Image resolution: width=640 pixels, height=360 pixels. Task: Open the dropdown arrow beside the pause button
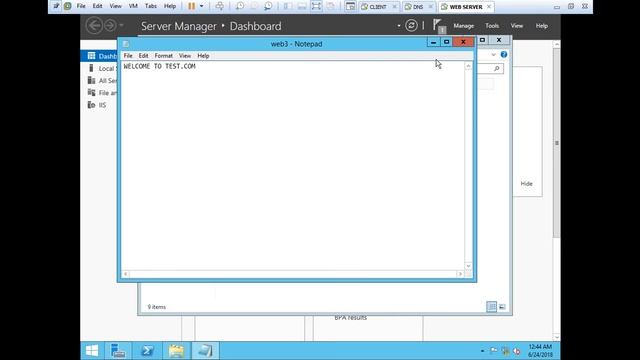(x=202, y=6)
